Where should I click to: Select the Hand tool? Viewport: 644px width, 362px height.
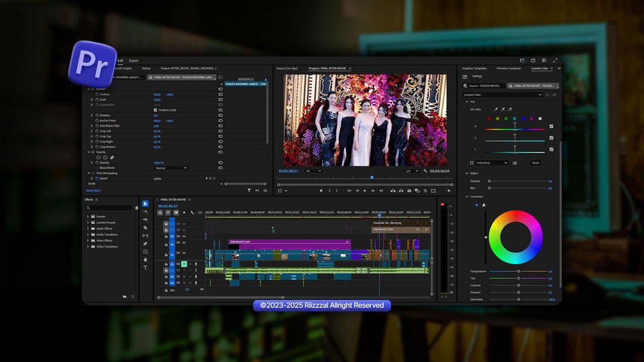click(146, 259)
